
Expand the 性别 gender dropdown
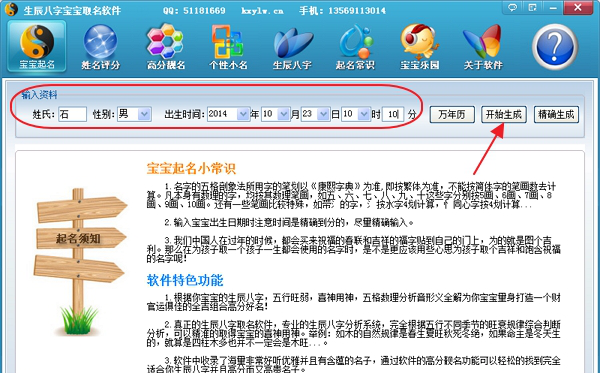tap(144, 114)
